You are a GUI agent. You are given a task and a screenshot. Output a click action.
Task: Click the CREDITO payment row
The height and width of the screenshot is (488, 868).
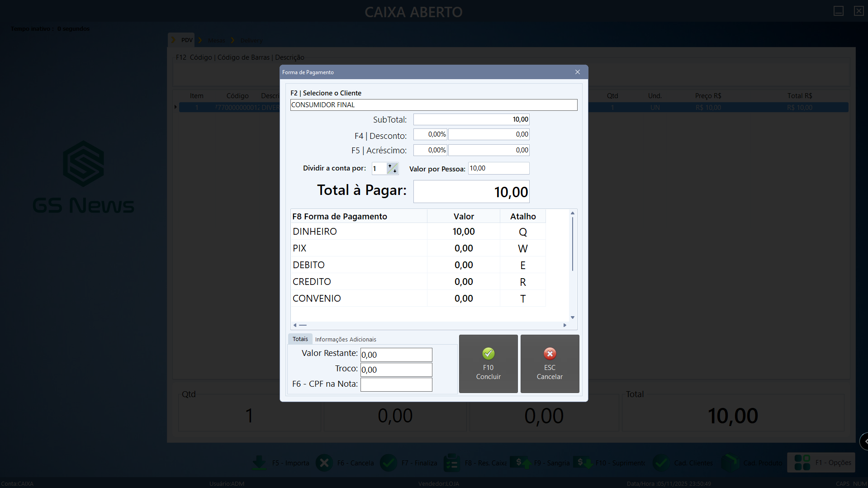point(359,282)
